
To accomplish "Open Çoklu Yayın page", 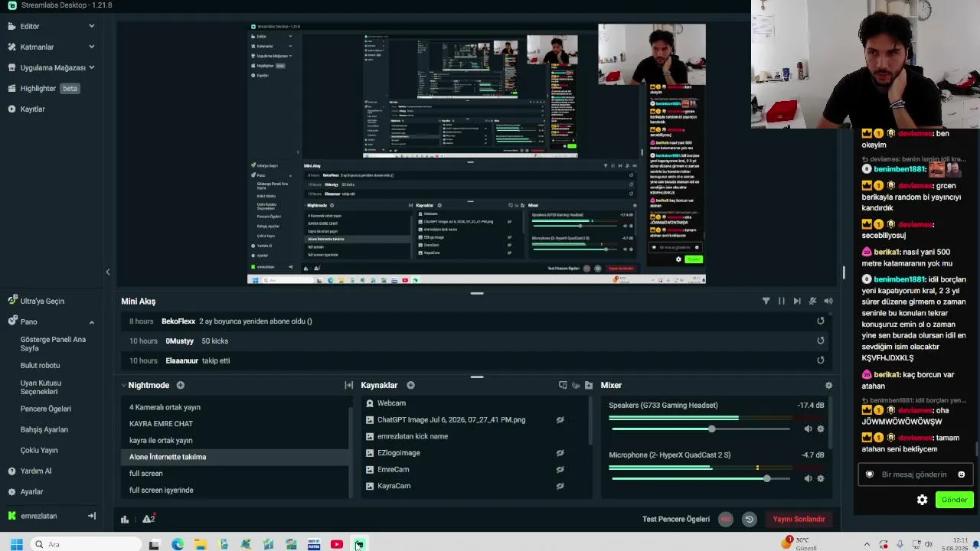I will (x=39, y=450).
